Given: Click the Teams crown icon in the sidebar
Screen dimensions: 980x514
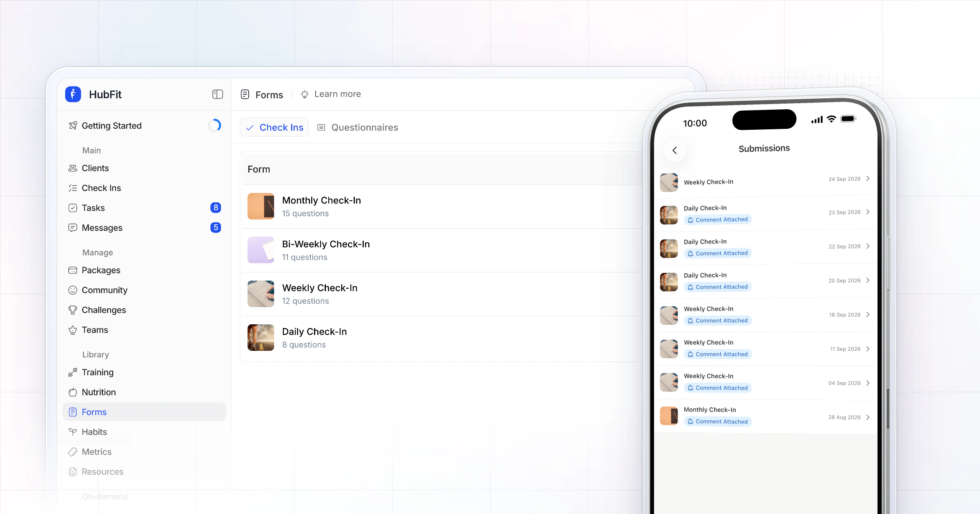Looking at the screenshot, I should [x=73, y=330].
